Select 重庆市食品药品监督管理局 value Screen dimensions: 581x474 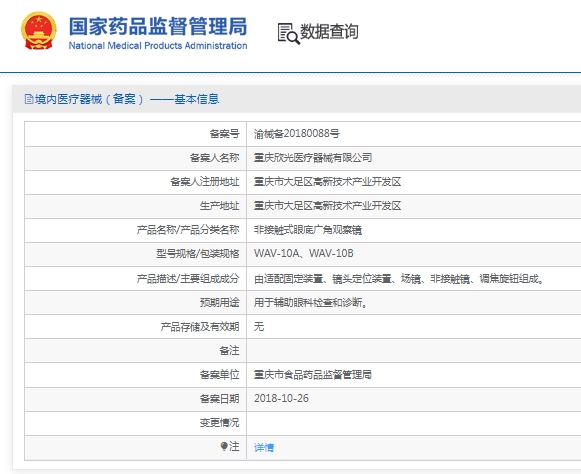coord(313,375)
